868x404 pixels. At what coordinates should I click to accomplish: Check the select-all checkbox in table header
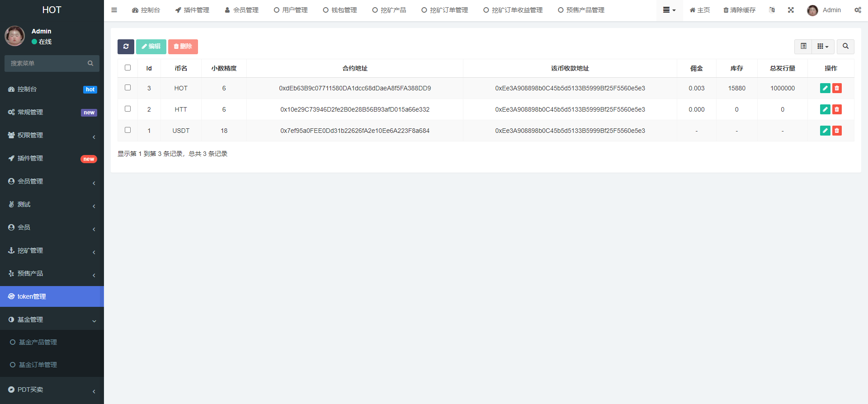pos(127,68)
